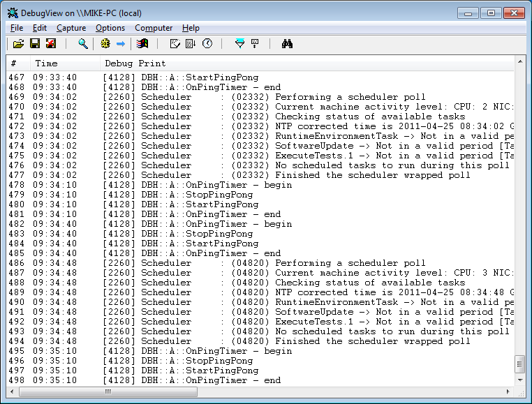Select row 498 OnPingTimer - end

[260, 380]
